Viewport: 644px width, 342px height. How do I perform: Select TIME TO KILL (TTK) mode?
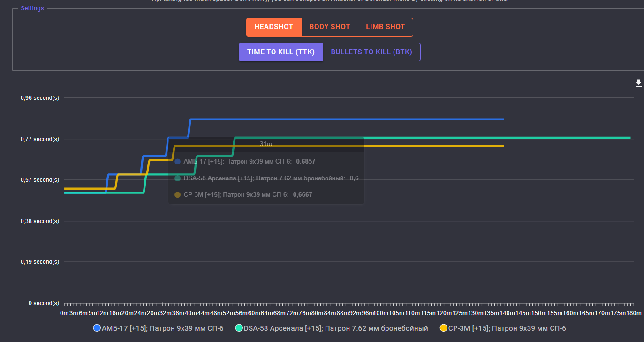tap(281, 52)
